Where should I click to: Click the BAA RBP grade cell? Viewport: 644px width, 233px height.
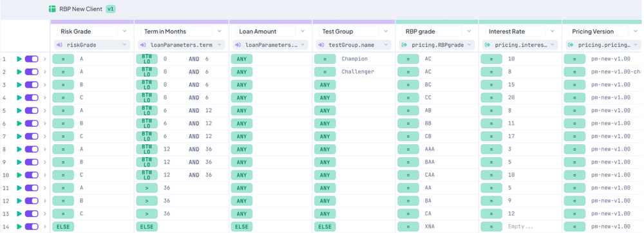click(430, 162)
